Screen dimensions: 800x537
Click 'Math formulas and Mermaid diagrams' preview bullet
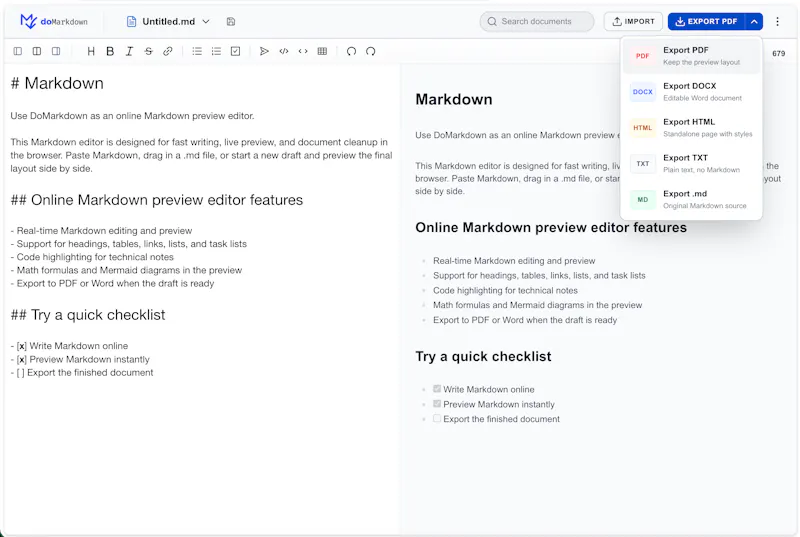coord(537,305)
